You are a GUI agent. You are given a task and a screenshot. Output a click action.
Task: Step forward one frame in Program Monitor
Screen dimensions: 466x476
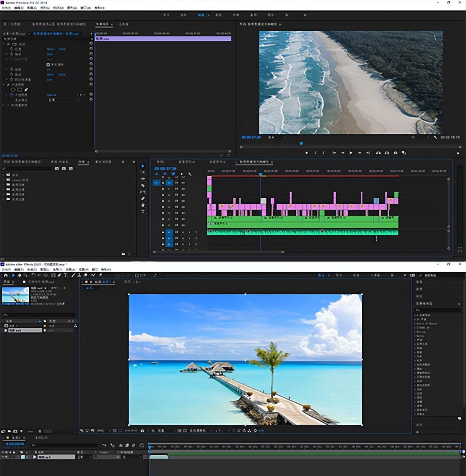pyautogui.click(x=359, y=153)
